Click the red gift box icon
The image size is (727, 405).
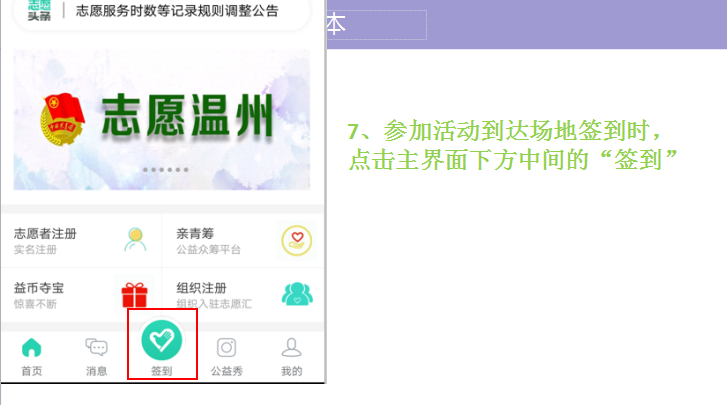point(134,295)
